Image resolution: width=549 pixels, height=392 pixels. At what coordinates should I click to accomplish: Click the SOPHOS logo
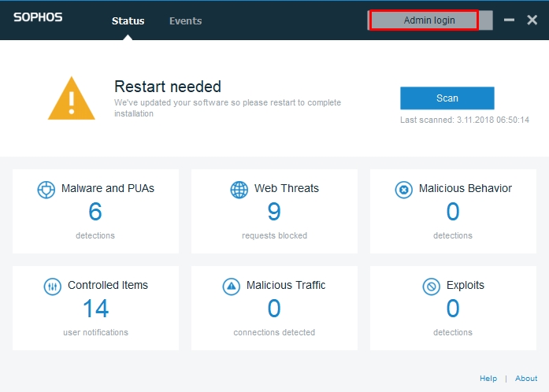click(x=38, y=17)
